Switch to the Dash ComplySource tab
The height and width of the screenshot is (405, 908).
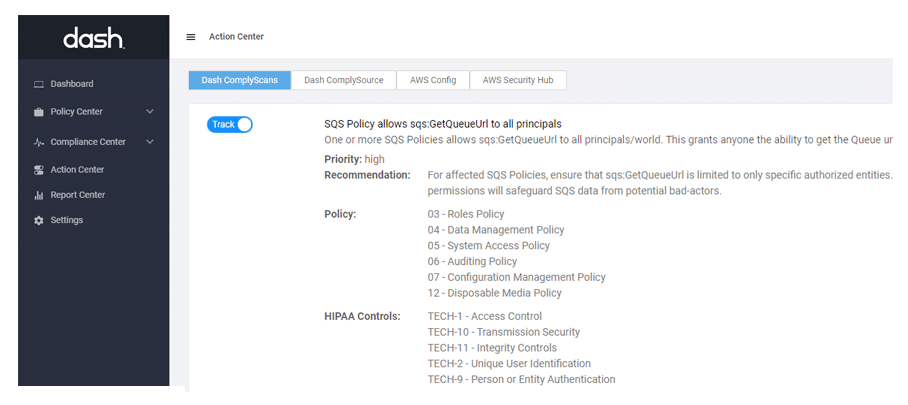point(343,80)
